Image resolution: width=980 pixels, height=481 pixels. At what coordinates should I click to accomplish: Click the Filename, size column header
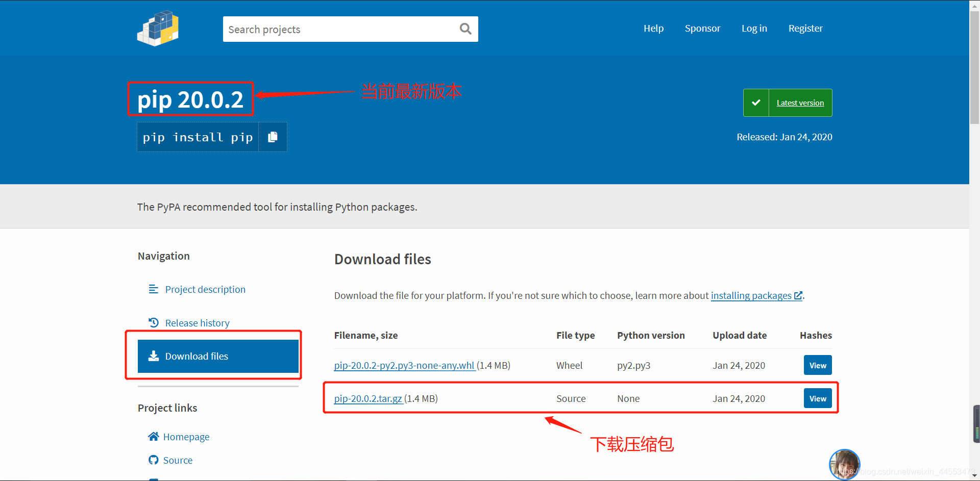click(x=365, y=335)
